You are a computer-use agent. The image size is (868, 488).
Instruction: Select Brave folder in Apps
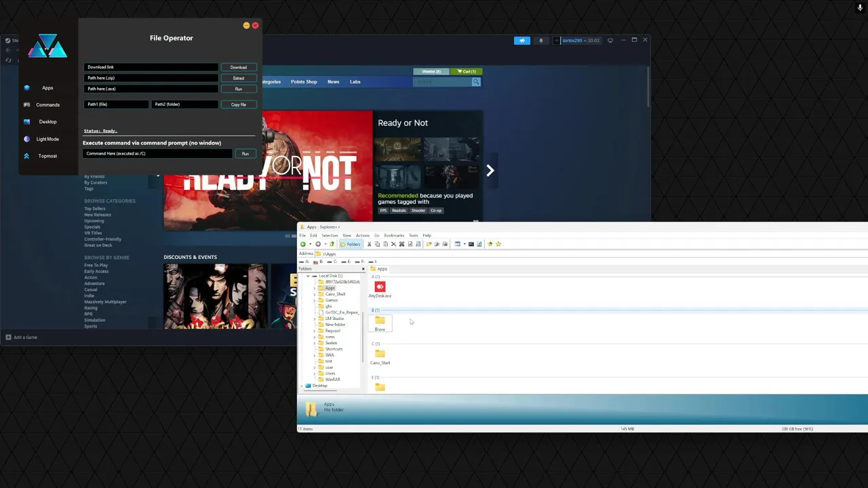point(380,323)
